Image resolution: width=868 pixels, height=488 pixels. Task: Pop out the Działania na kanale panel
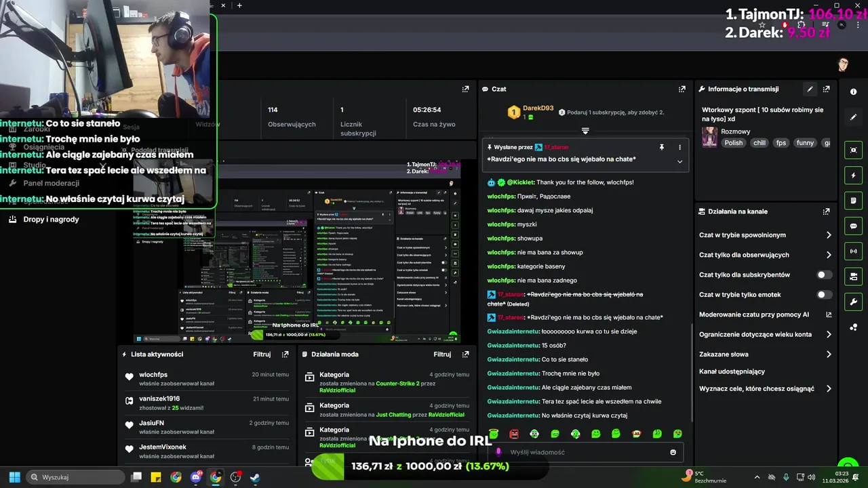pyautogui.click(x=826, y=211)
